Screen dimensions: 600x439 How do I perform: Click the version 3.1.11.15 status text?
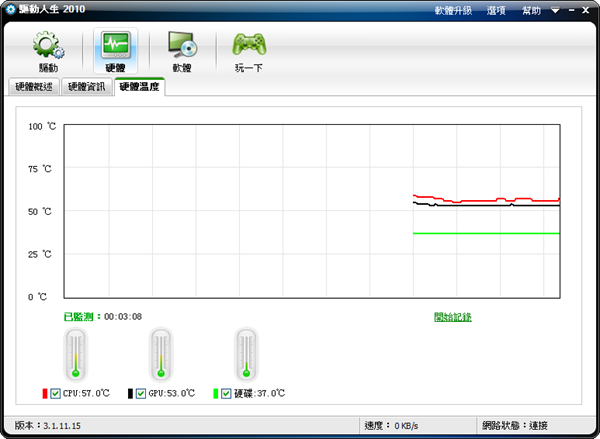(48, 426)
